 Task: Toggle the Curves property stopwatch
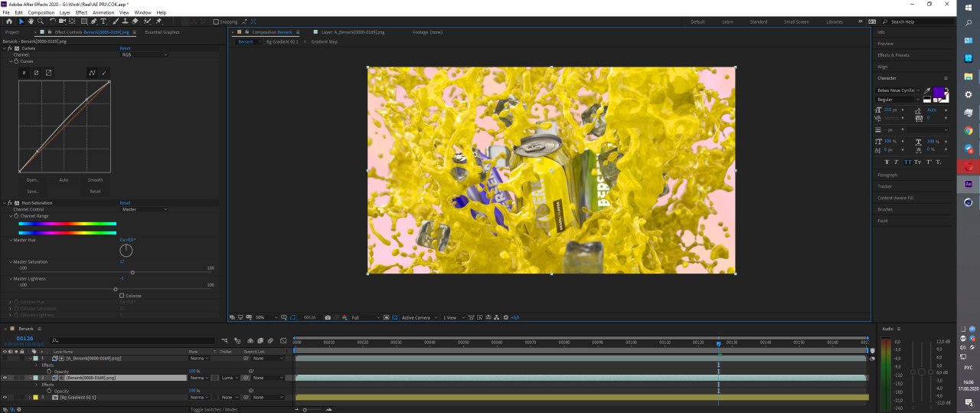click(x=16, y=61)
